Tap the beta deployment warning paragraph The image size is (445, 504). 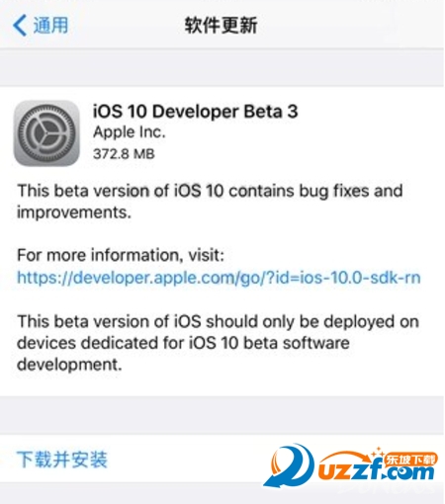click(x=218, y=343)
